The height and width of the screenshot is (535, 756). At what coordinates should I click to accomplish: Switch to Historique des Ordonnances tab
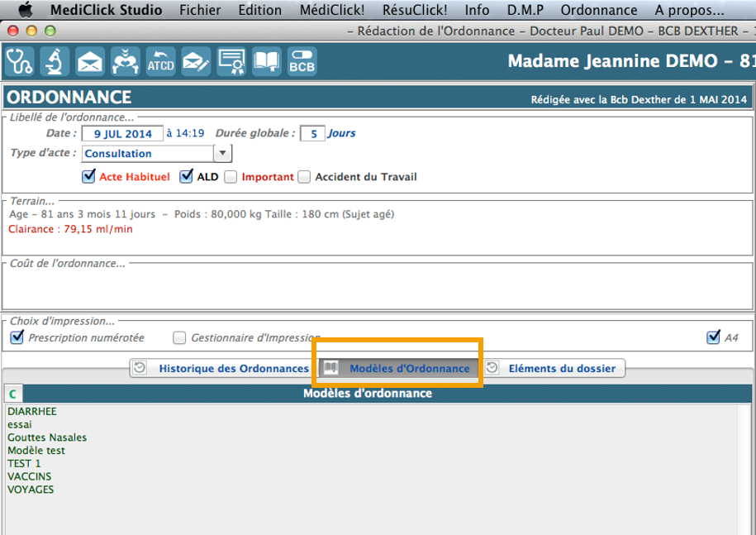(x=221, y=368)
